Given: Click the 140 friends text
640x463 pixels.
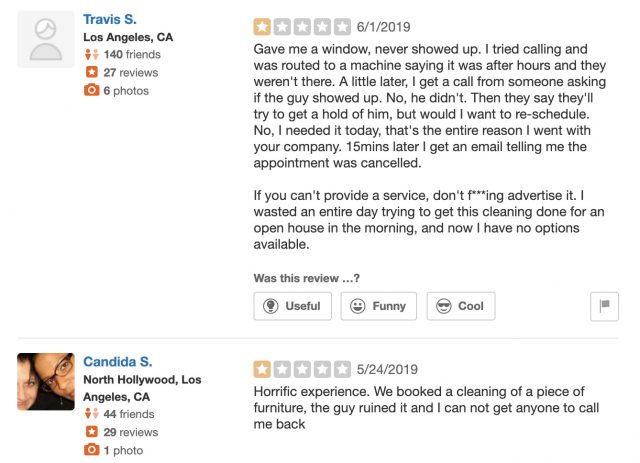Looking at the screenshot, I should click(132, 55).
